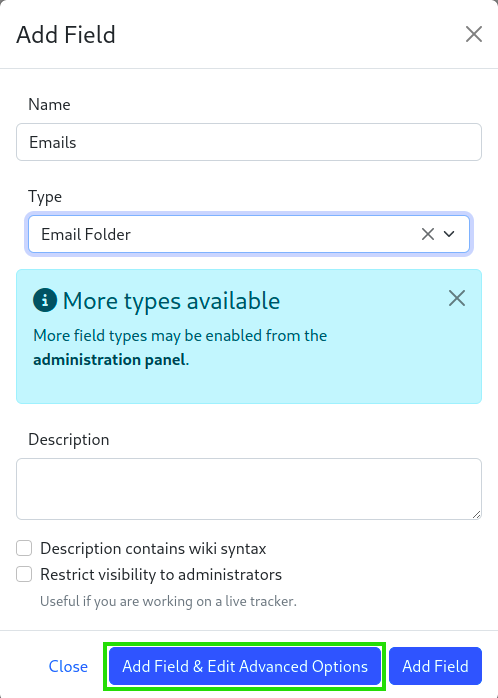
Task: Click the Add Field button
Action: [435, 666]
